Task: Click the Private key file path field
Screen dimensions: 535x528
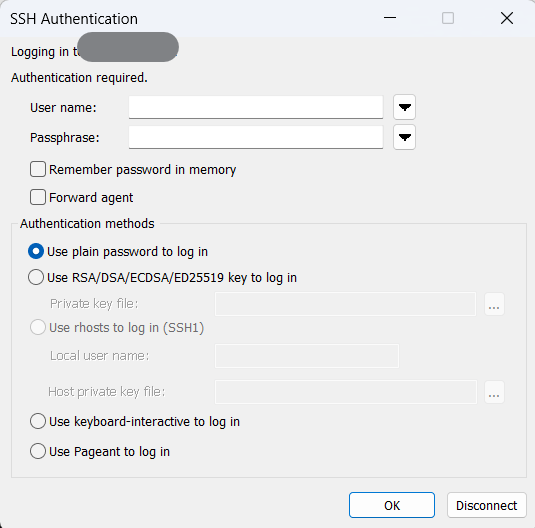Action: (x=346, y=304)
